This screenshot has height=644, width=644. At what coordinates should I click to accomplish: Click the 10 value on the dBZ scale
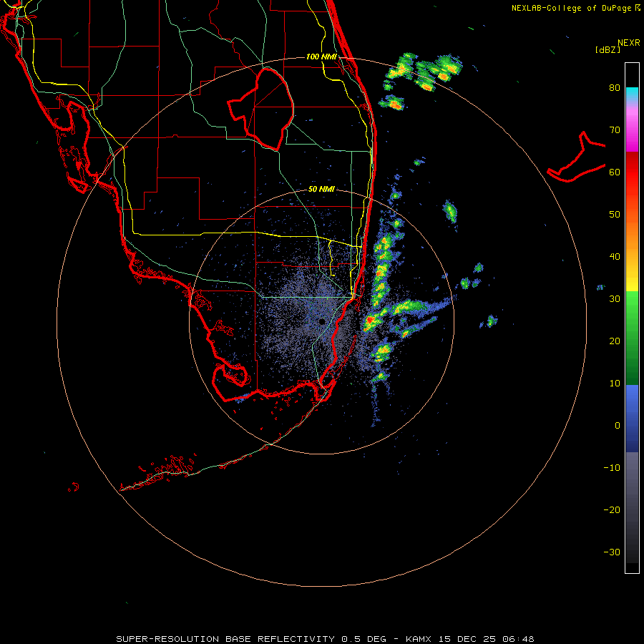[615, 384]
